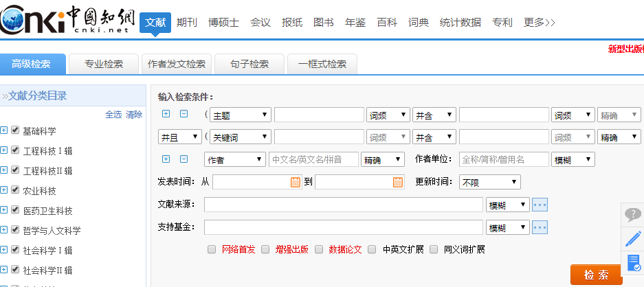Uncheck the 农业科技 checkbox

pyautogui.click(x=15, y=190)
